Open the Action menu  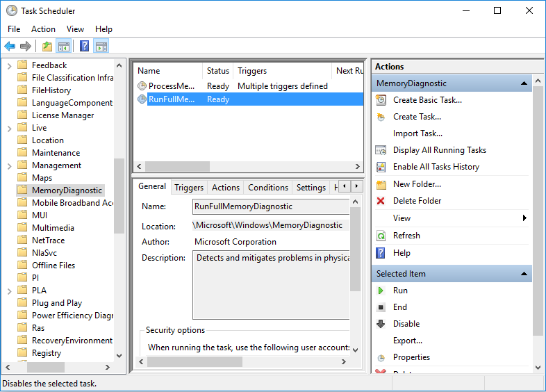[43, 29]
